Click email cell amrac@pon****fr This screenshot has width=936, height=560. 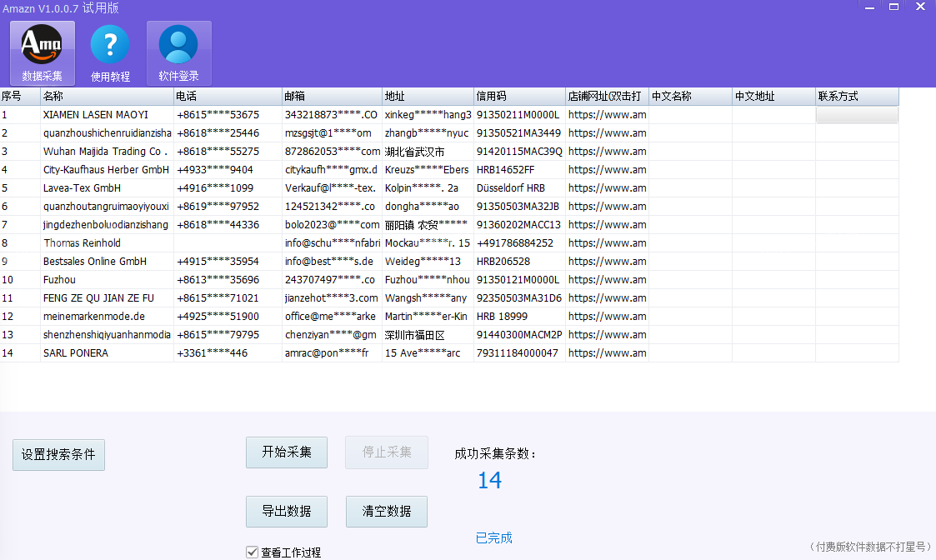332,353
